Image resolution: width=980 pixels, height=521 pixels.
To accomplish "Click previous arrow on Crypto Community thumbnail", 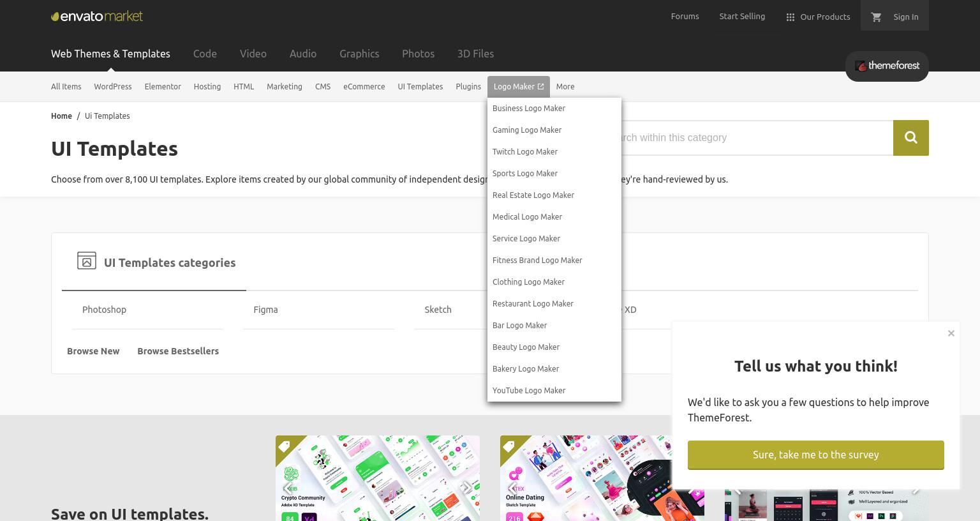I will 288,488.
